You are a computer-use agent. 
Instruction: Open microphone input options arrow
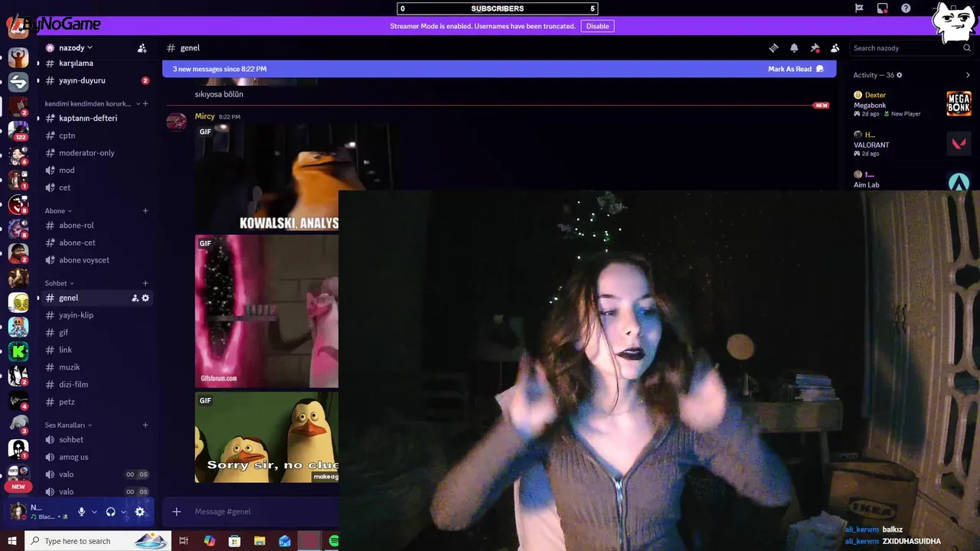coord(94,512)
